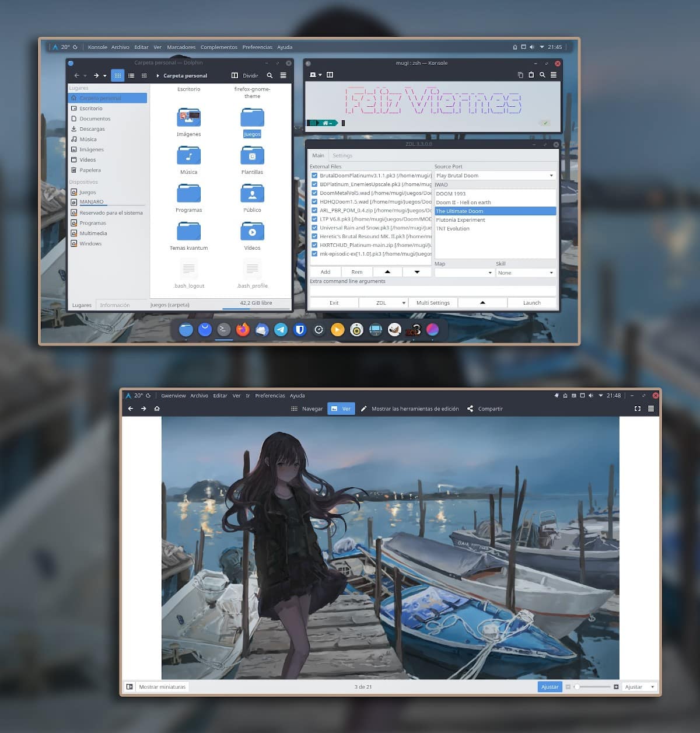
Task: Select the Main tab in ZDL
Action: click(x=318, y=155)
